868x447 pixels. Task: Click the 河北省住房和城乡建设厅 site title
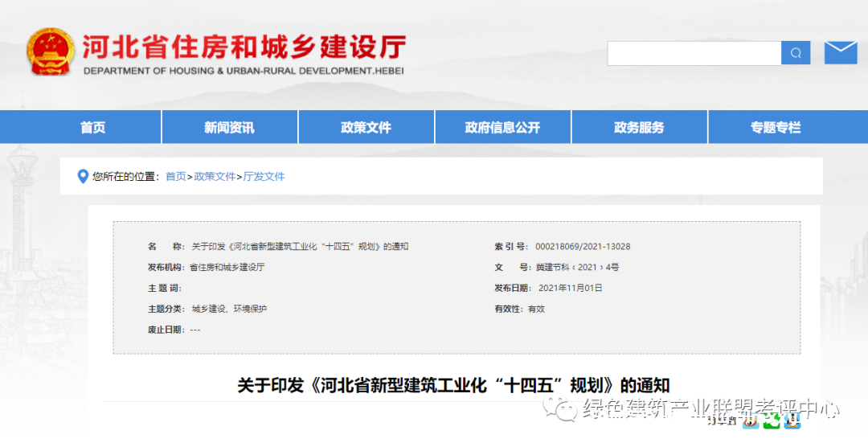point(244,47)
